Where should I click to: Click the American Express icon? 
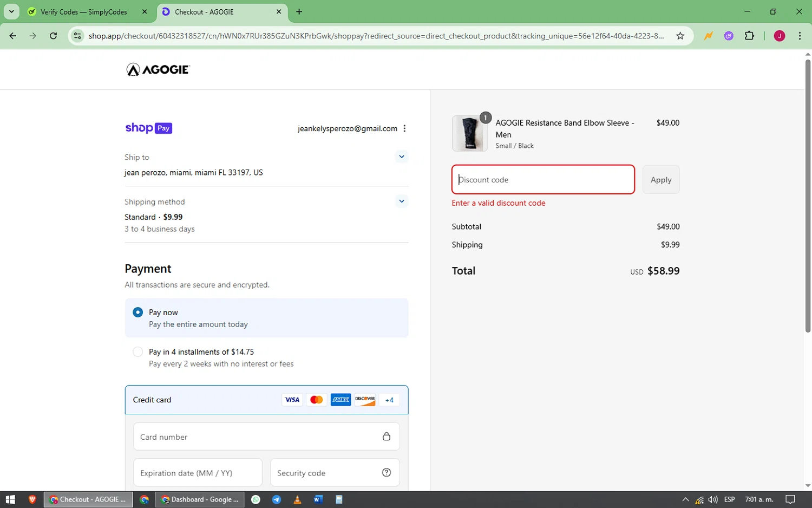(x=341, y=400)
